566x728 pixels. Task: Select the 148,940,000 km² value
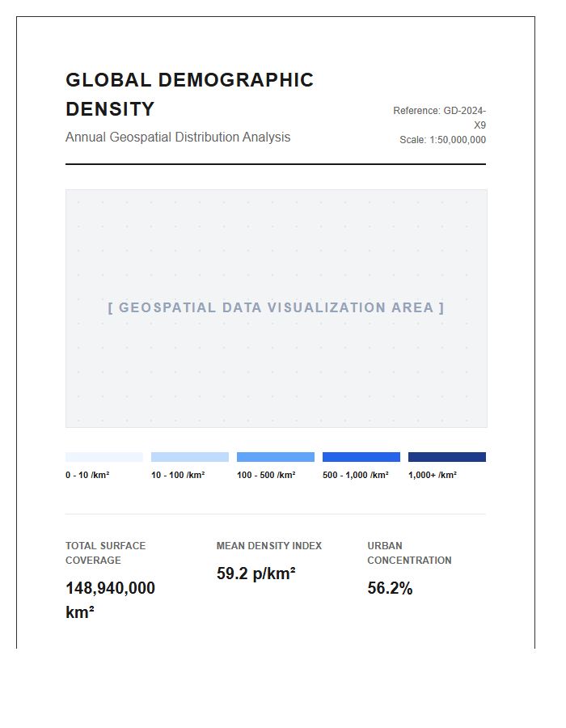(x=111, y=600)
